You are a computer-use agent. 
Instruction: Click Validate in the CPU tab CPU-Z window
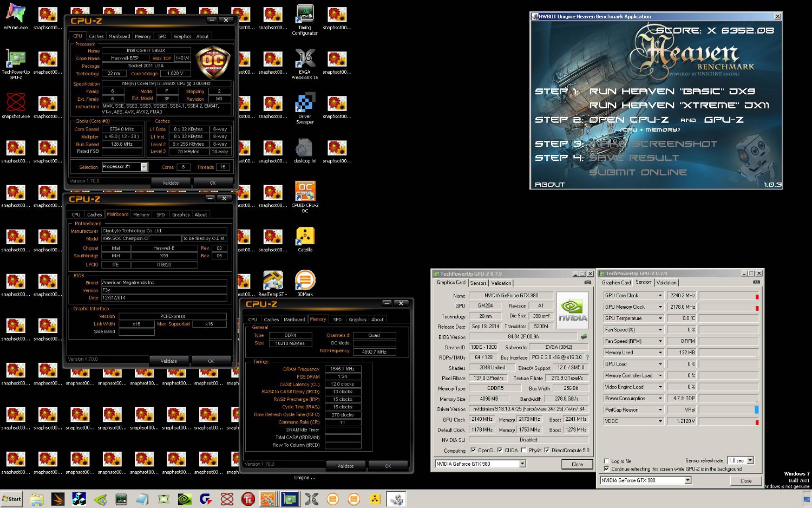(171, 183)
